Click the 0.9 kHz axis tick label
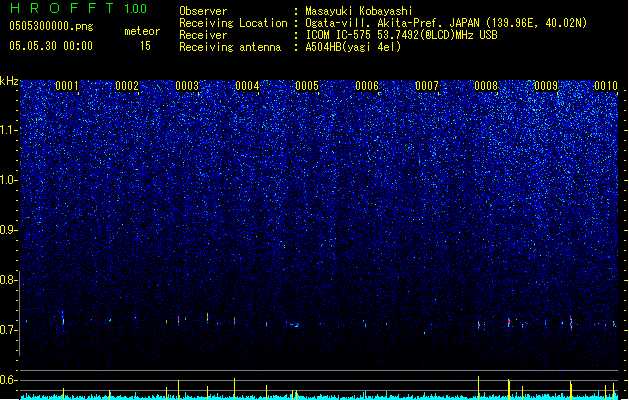The image size is (629, 400). (x=8, y=230)
